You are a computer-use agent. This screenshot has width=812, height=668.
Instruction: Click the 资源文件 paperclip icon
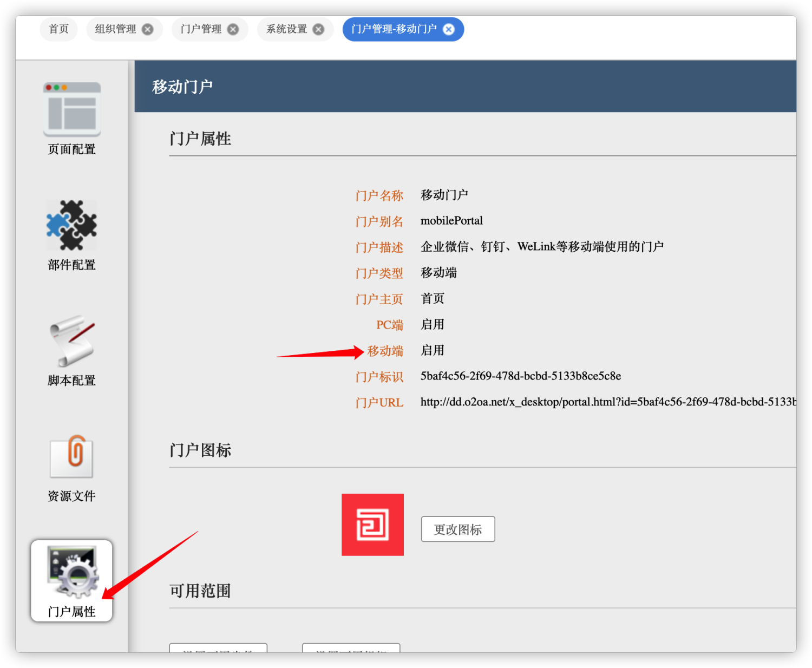point(71,457)
